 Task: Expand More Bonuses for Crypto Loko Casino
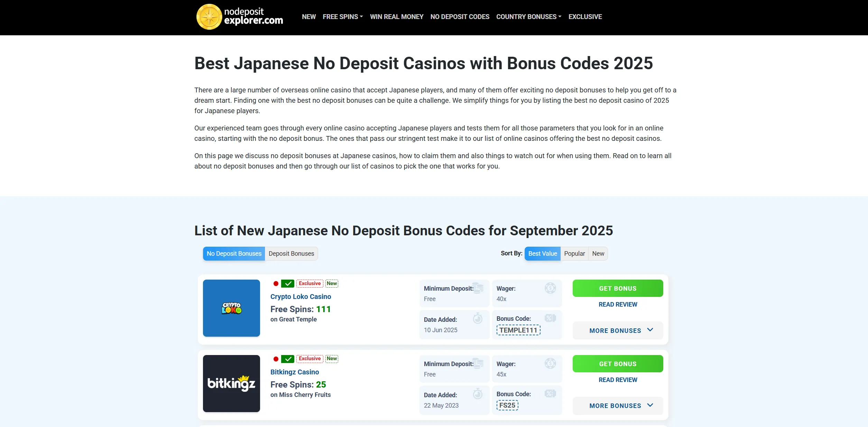click(618, 330)
